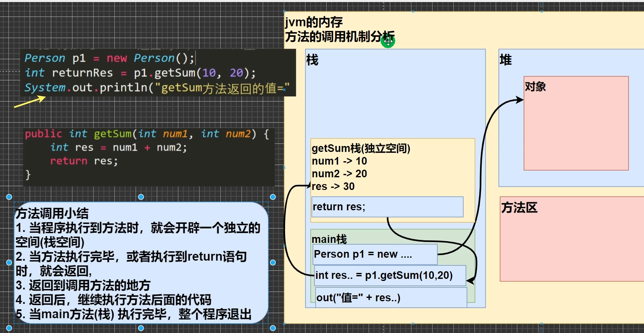Select the "Person p1 = new ...." box

[375, 254]
